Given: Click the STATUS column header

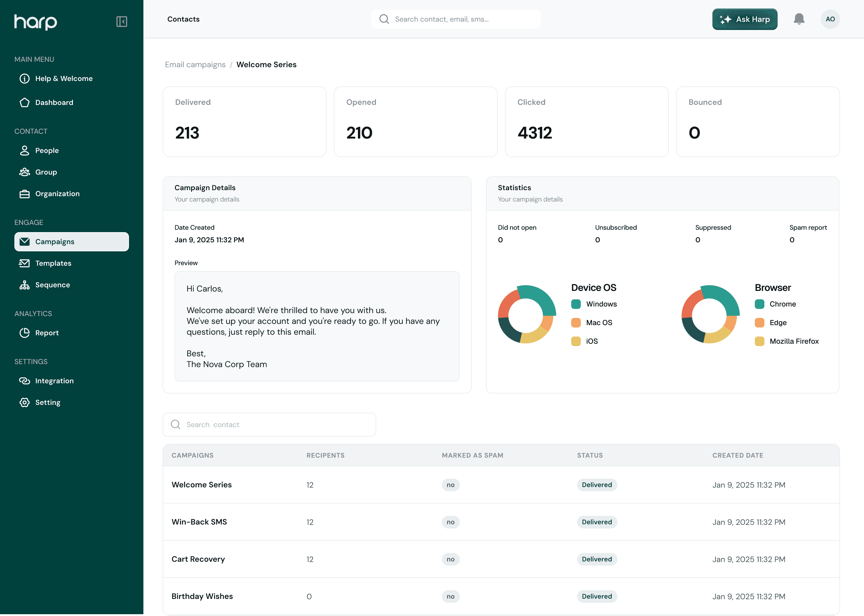Looking at the screenshot, I should 590,455.
